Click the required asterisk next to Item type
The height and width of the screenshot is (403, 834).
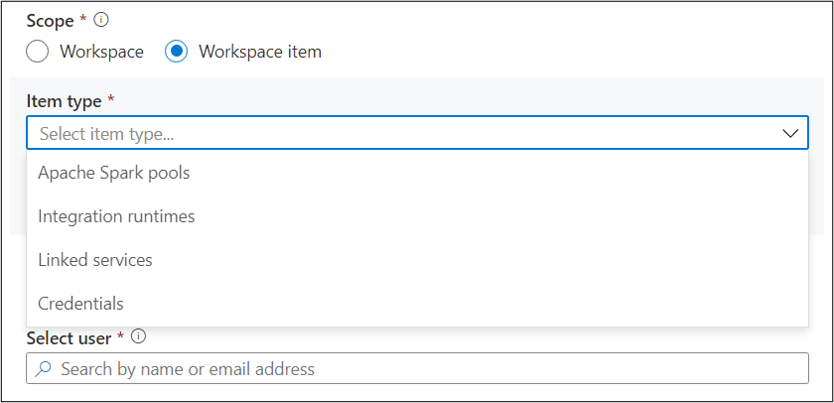(110, 100)
